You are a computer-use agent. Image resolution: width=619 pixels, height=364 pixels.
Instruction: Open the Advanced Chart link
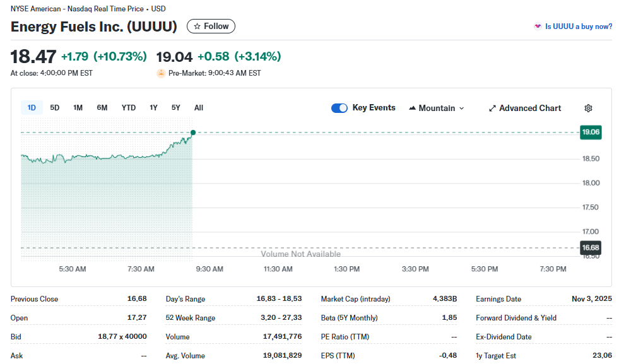pos(529,108)
